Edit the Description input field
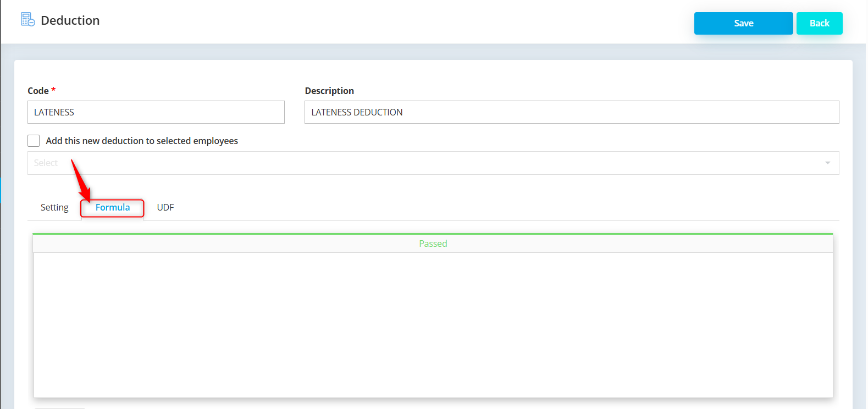868x409 pixels. click(572, 112)
